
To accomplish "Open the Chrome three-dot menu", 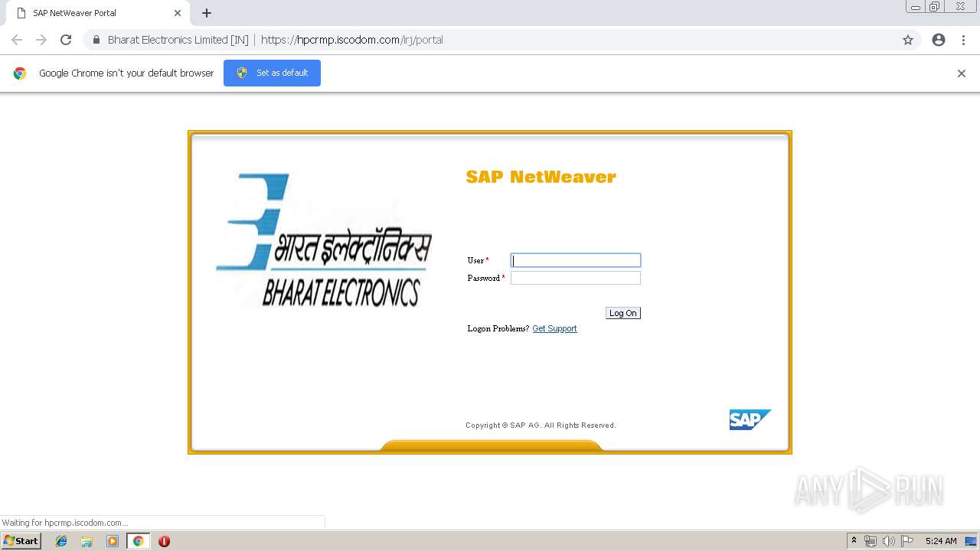I will tap(963, 40).
